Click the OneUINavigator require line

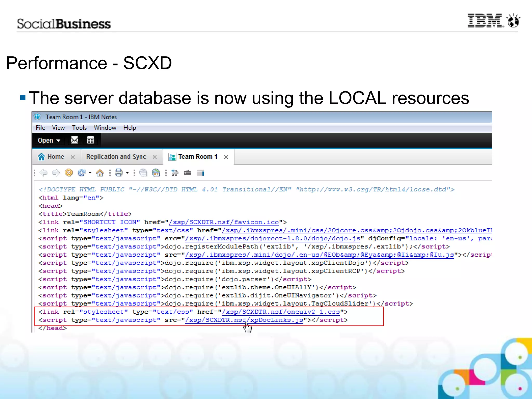(x=207, y=296)
